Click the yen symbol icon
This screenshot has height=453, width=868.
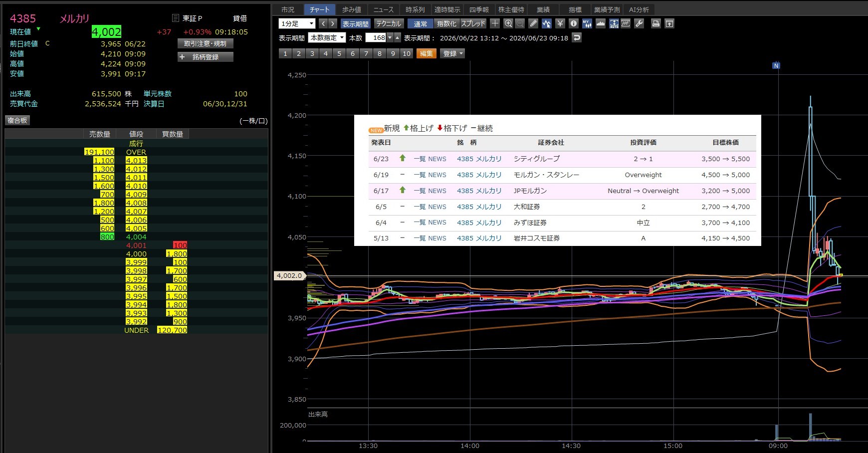click(x=560, y=23)
